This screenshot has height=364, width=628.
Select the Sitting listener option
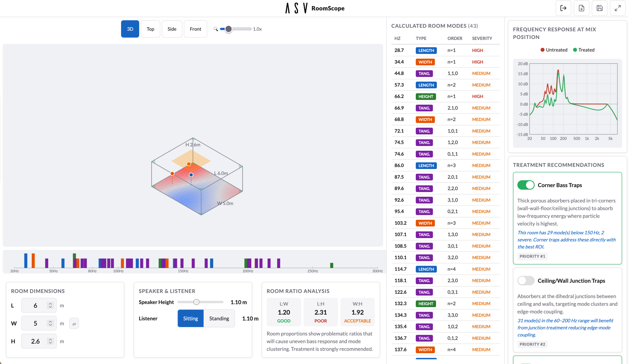point(190,318)
